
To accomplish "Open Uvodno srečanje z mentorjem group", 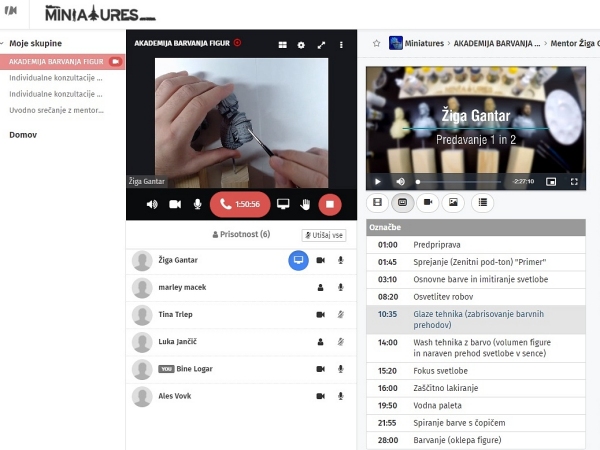I will 55,110.
